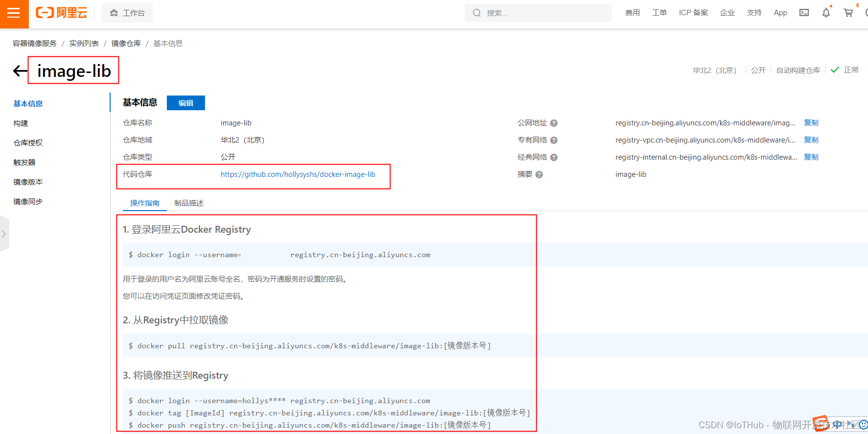Open the App menu item

click(780, 13)
